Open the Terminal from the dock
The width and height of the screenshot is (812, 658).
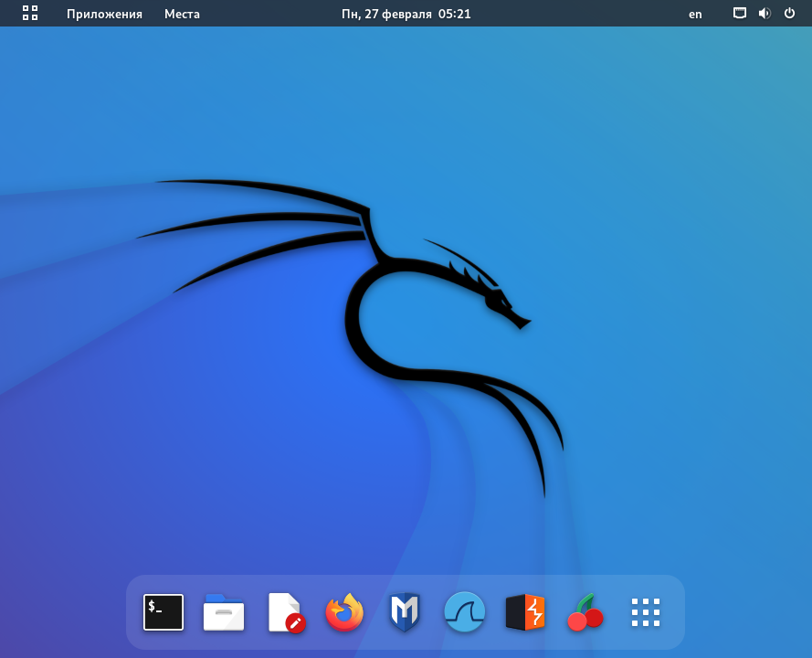[x=163, y=612]
